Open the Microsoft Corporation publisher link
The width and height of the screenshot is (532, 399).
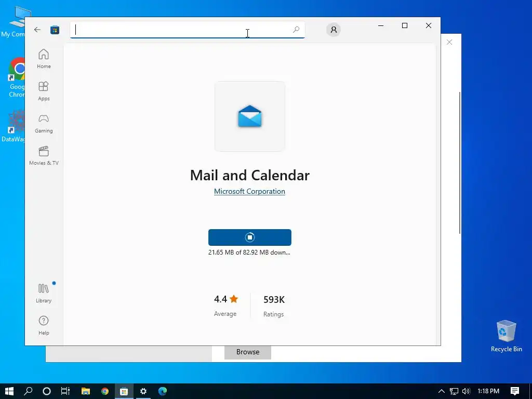(249, 191)
